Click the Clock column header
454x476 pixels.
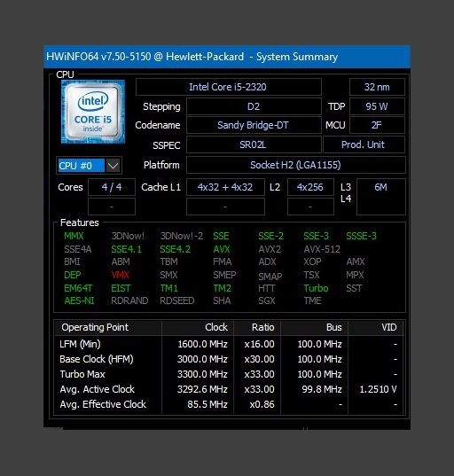pos(198,327)
